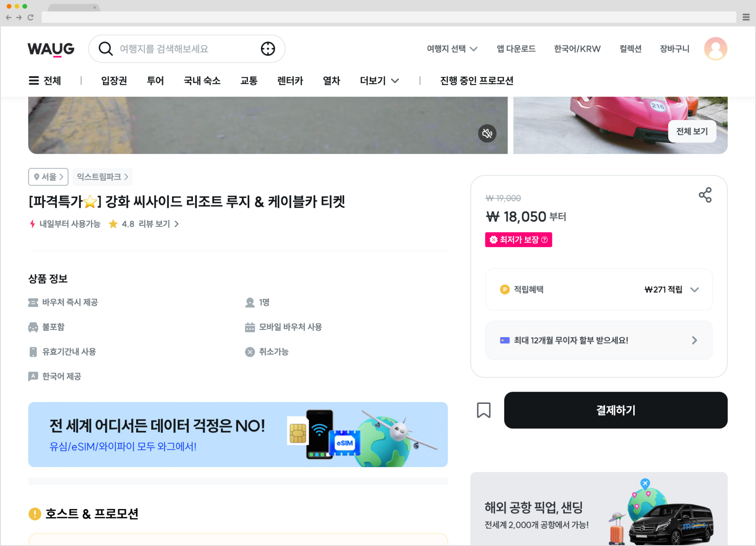Reload the page with the refresh icon
This screenshot has height=546, width=756.
[30, 17]
